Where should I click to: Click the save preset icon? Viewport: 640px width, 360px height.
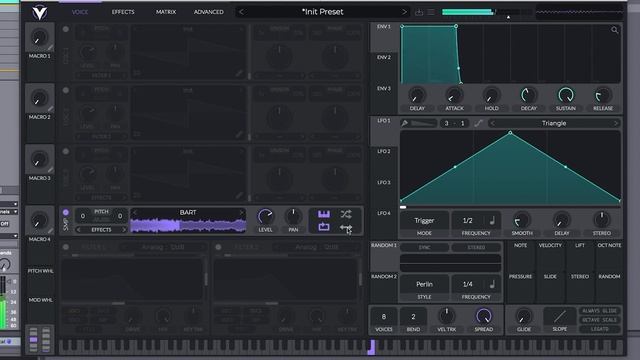point(419,12)
